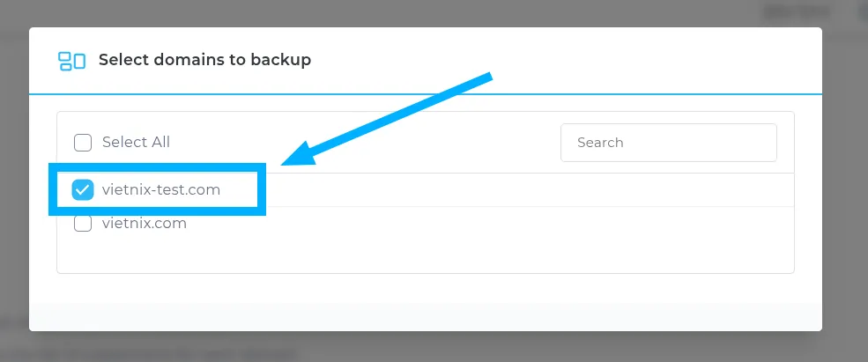This screenshot has width=868, height=362.
Task: Click the vietnix.com domain label
Action: [x=145, y=224]
